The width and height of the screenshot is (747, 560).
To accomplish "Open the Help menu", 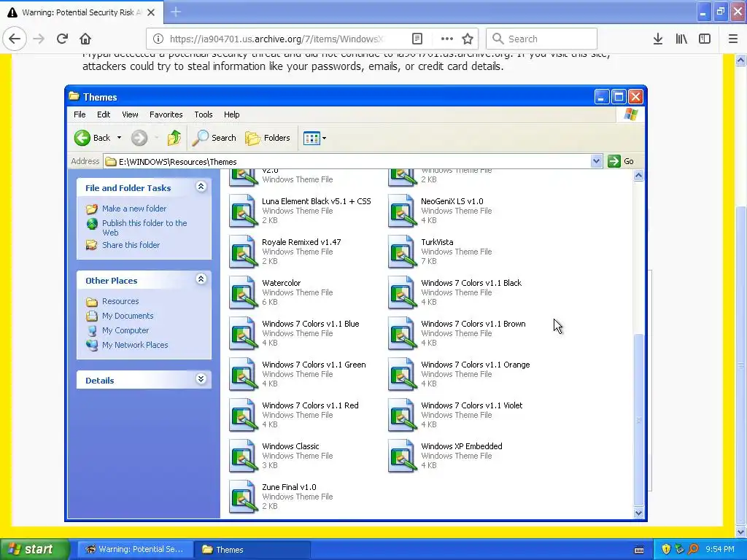I will [231, 114].
